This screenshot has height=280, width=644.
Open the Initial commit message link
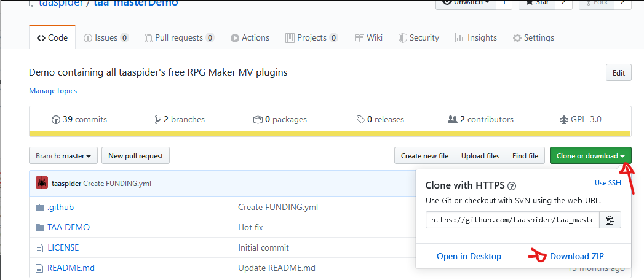[x=263, y=247]
